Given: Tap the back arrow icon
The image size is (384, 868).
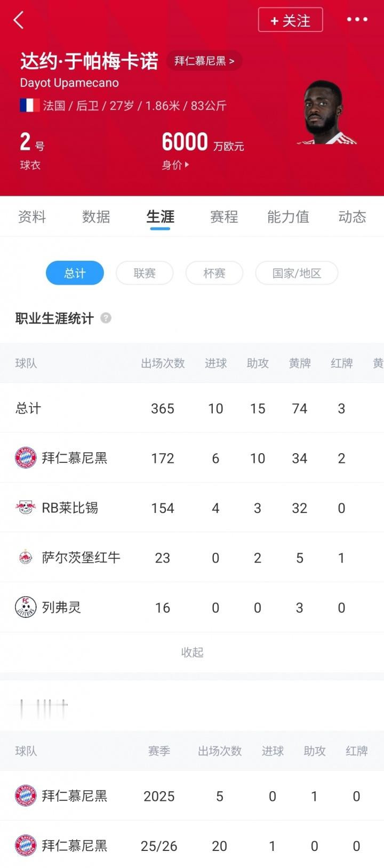Looking at the screenshot, I should point(19,20).
